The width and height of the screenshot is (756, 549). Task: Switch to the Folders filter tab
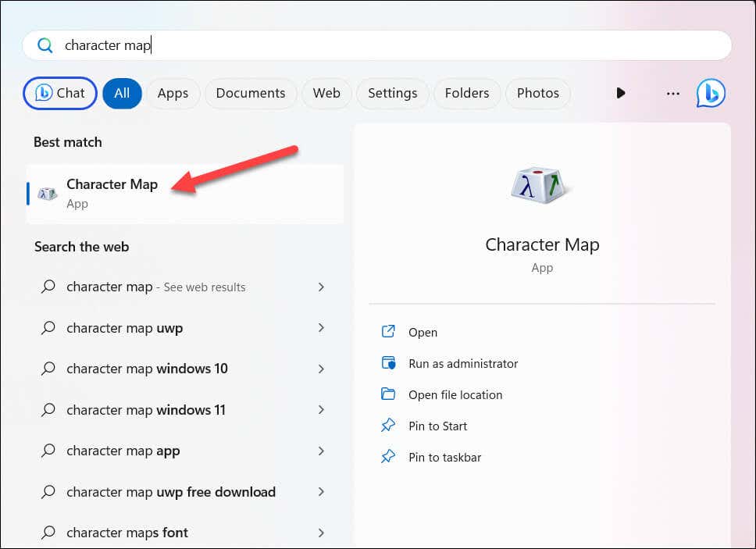click(x=467, y=93)
